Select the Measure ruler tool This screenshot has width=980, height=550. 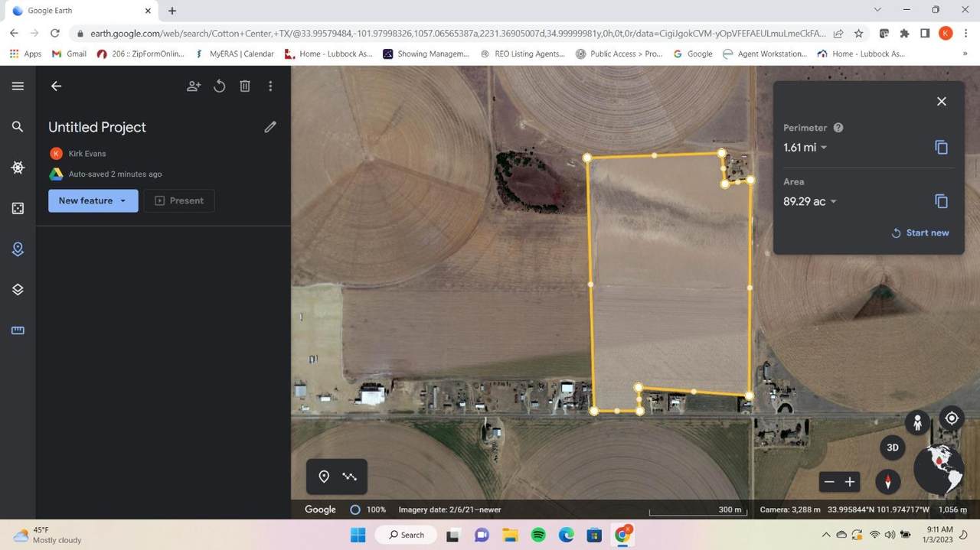pyautogui.click(x=18, y=330)
